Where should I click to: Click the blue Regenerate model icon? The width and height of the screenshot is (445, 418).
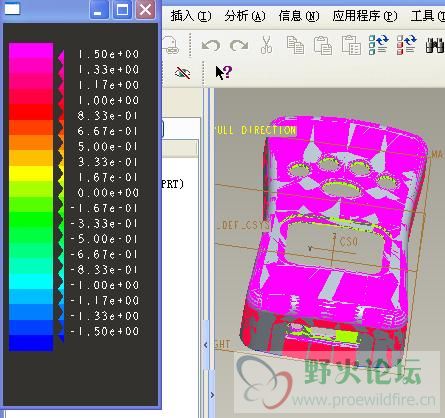pos(379,45)
